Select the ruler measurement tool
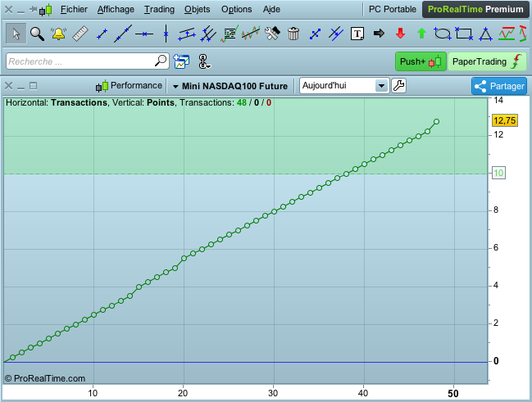 click(x=80, y=34)
